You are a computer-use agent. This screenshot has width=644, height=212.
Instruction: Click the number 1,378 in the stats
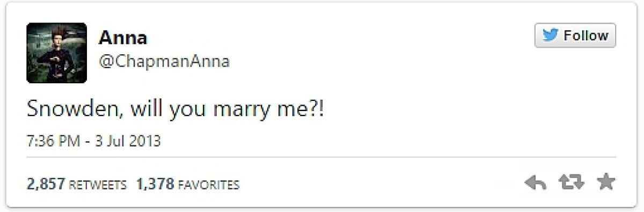coord(156,185)
